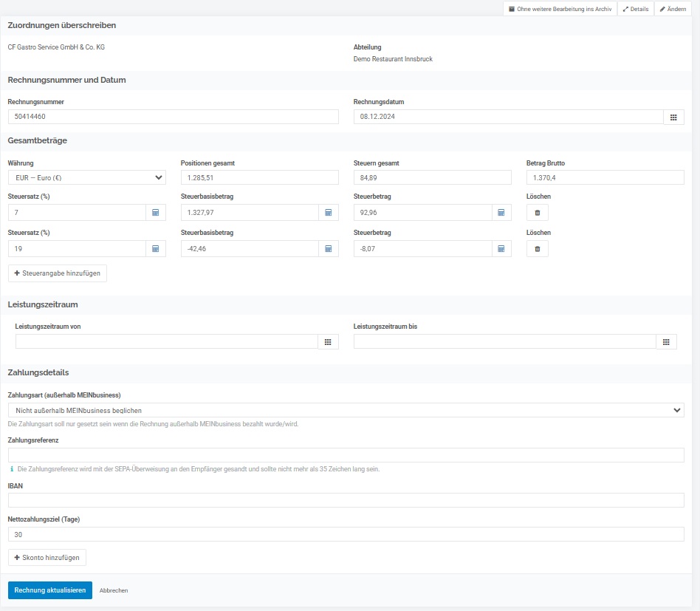Edit Steuerbetrag field showing -8,07
This screenshot has width=700, height=611.
coord(423,249)
